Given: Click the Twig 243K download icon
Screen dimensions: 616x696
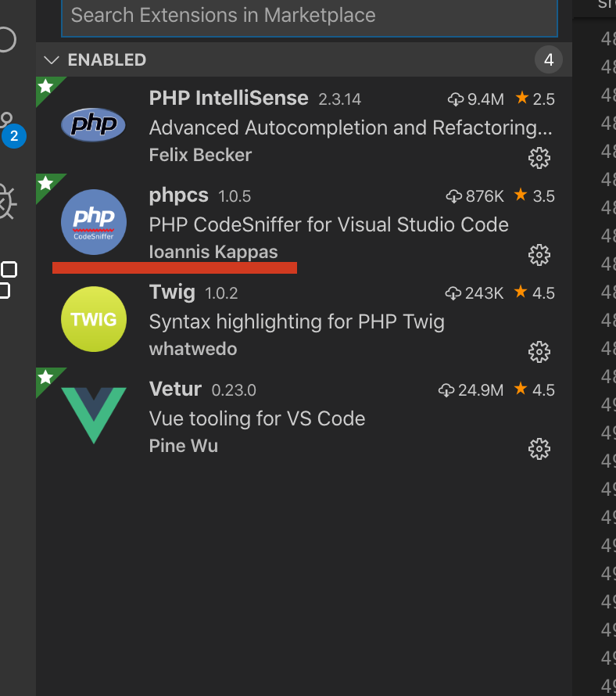Looking at the screenshot, I should pos(453,293).
